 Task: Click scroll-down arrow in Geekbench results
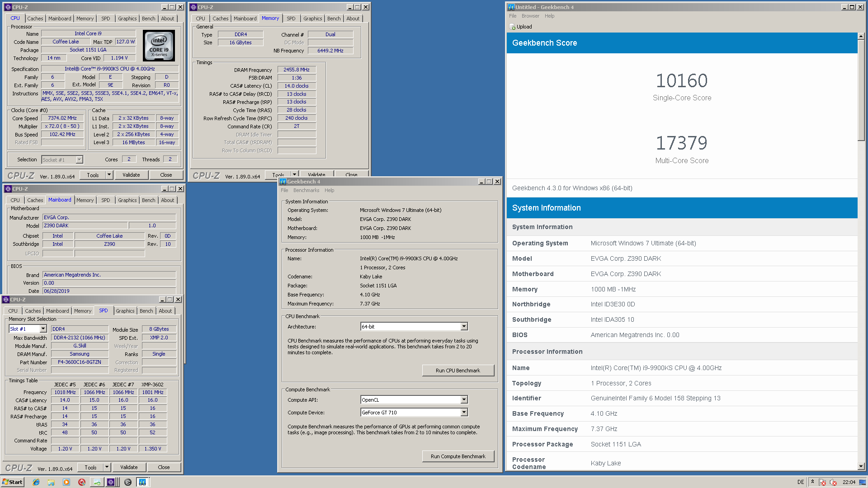click(x=861, y=466)
